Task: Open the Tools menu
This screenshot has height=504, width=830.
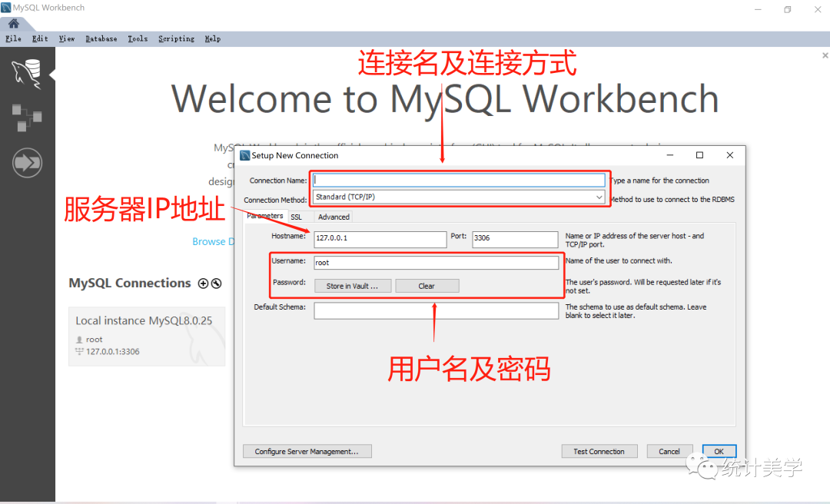Action: click(138, 38)
